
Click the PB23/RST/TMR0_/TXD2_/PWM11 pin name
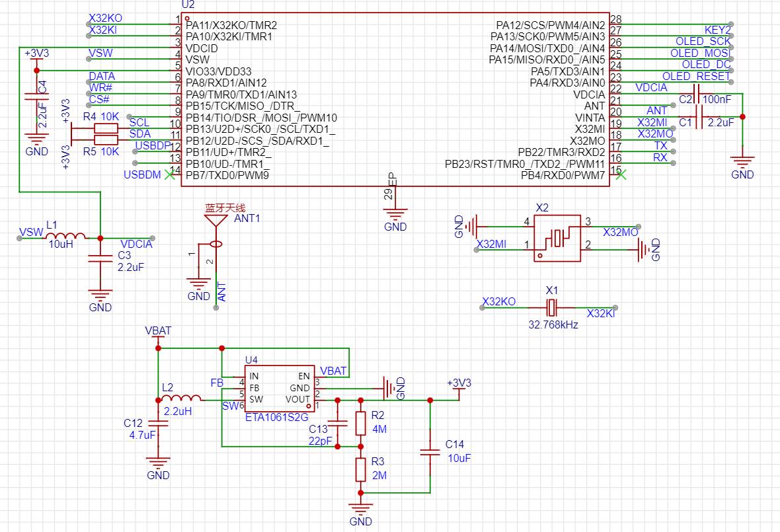coord(525,164)
